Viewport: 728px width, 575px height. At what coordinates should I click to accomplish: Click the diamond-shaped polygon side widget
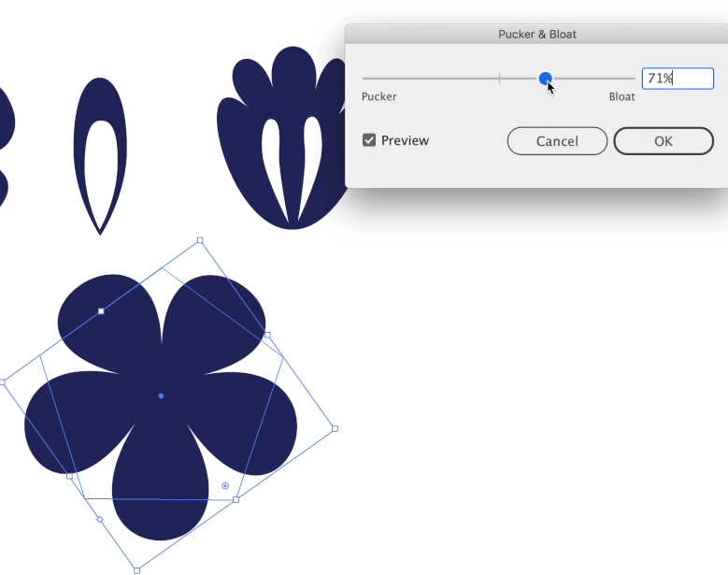pyautogui.click(x=100, y=520)
